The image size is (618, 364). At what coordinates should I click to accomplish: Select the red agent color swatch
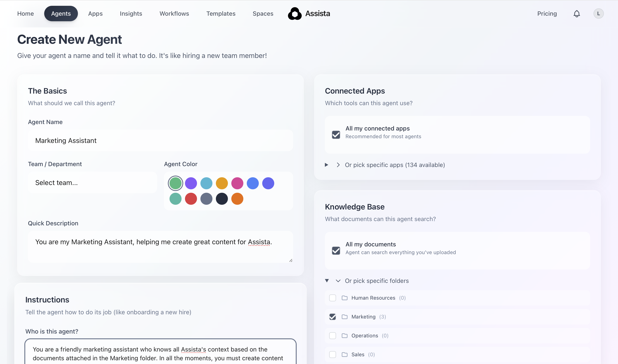click(x=191, y=199)
